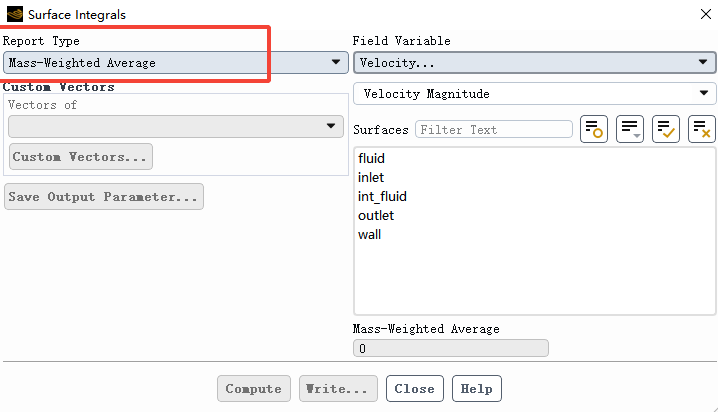Close the Surface Integrals dialog
The image size is (718, 412).
click(x=706, y=14)
